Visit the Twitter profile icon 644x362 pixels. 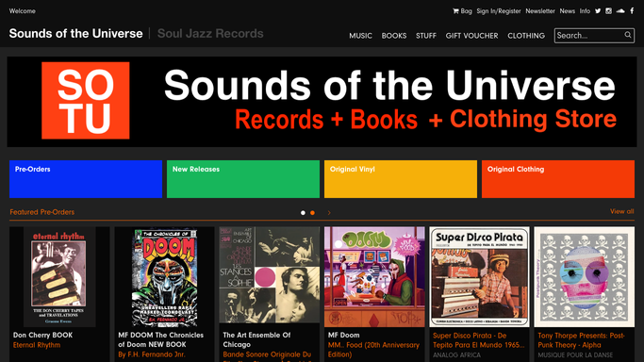coord(598,11)
